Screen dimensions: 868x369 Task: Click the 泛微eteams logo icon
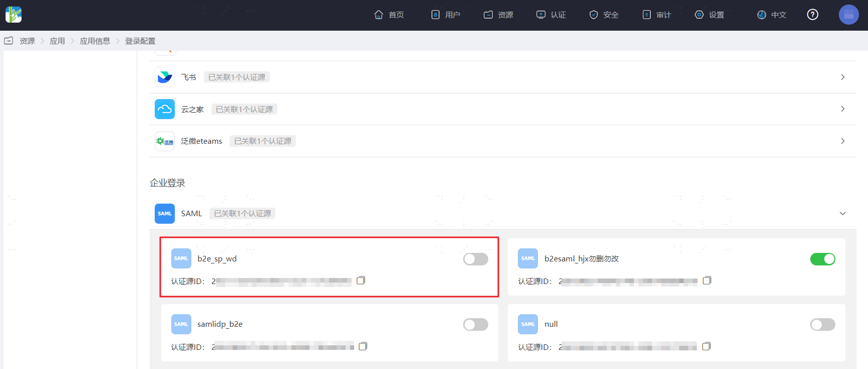pos(165,141)
